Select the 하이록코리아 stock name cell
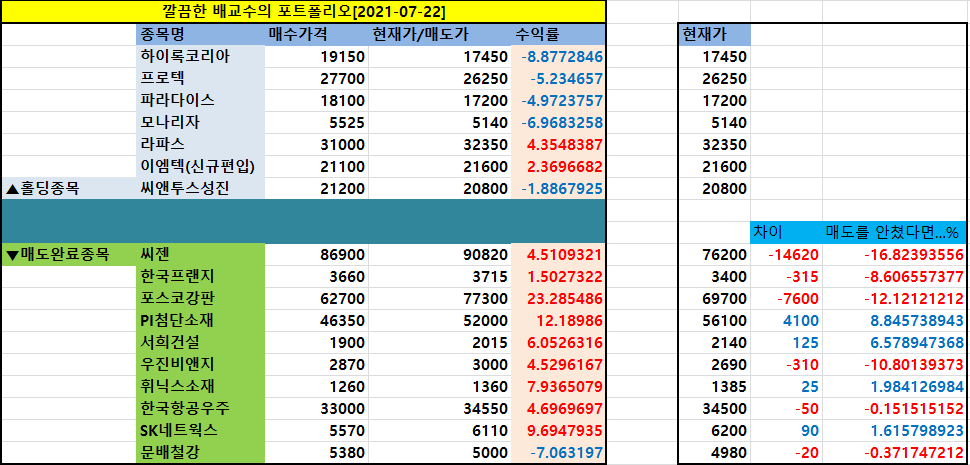 (200, 57)
